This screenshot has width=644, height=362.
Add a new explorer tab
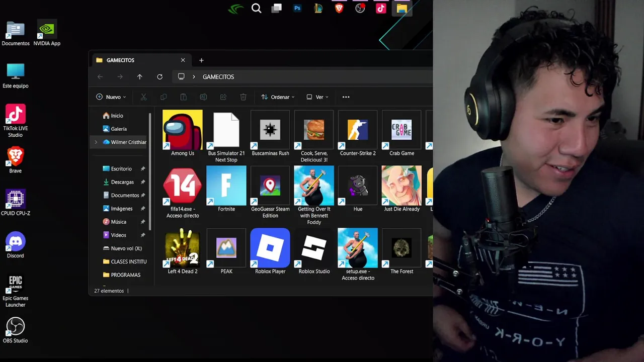coord(201,60)
